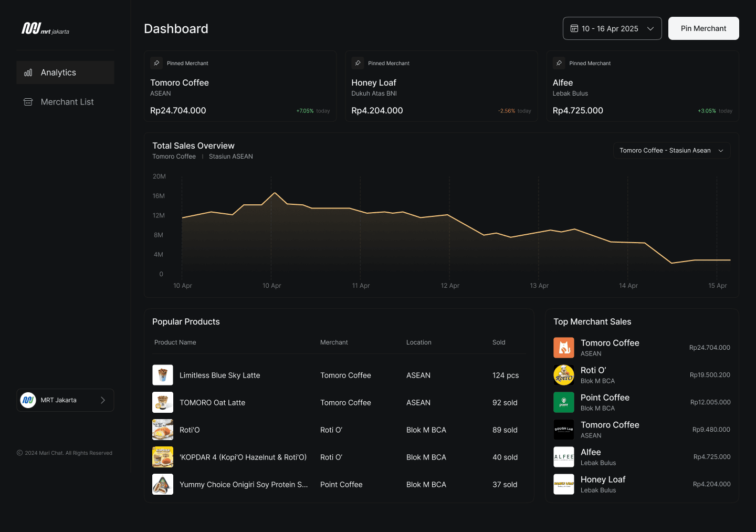Click the Merchant List store icon

[28, 102]
